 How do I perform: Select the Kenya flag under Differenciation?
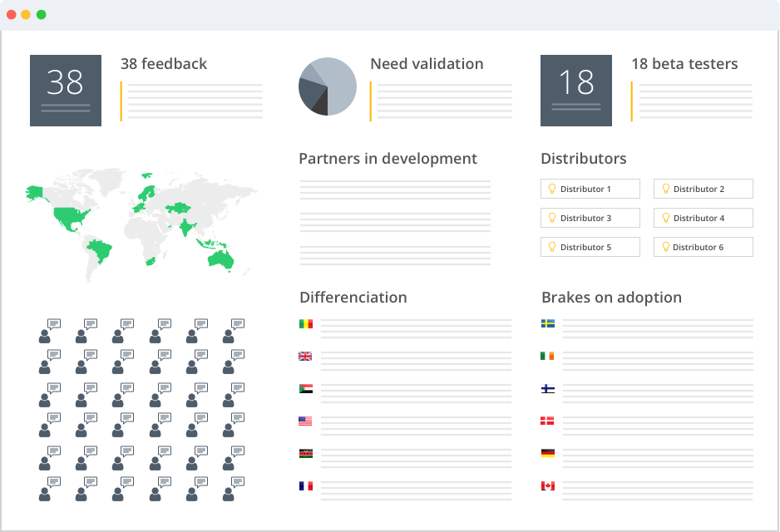(x=305, y=453)
